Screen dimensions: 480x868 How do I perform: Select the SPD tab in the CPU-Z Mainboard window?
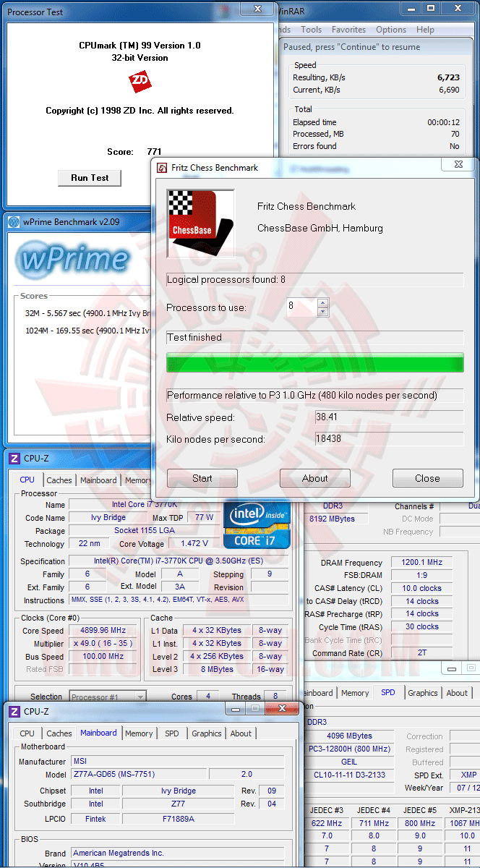coord(171,733)
